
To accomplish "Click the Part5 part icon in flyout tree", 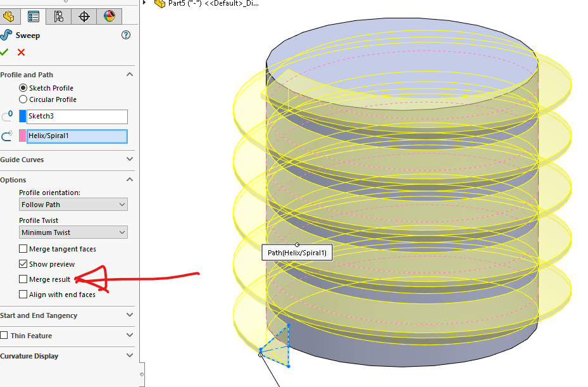I will 160,3.
